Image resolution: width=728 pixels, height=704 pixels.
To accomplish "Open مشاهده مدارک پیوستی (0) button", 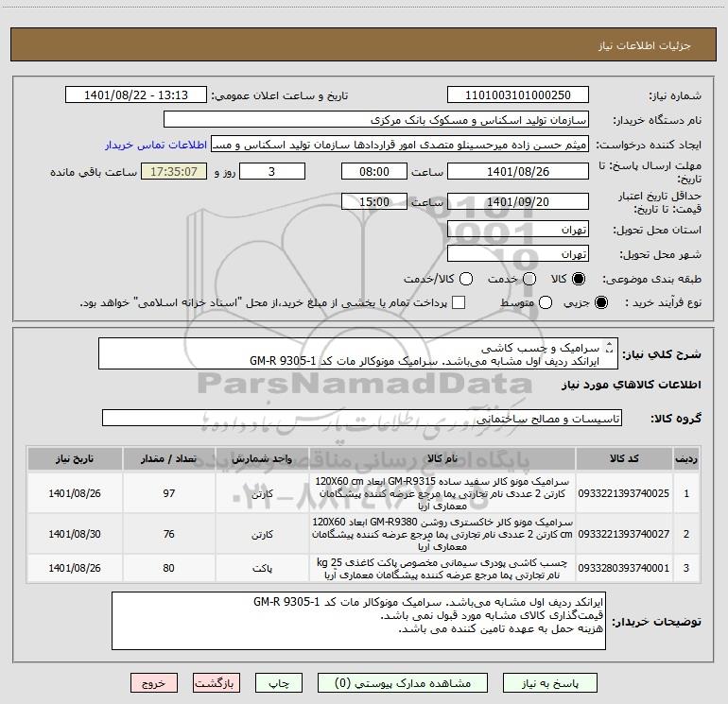I will [403, 683].
